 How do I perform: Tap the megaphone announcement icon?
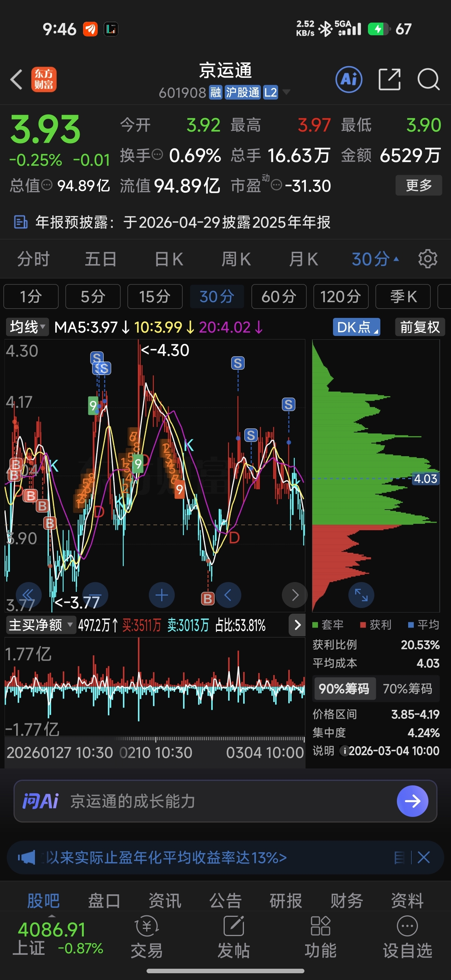[26, 857]
